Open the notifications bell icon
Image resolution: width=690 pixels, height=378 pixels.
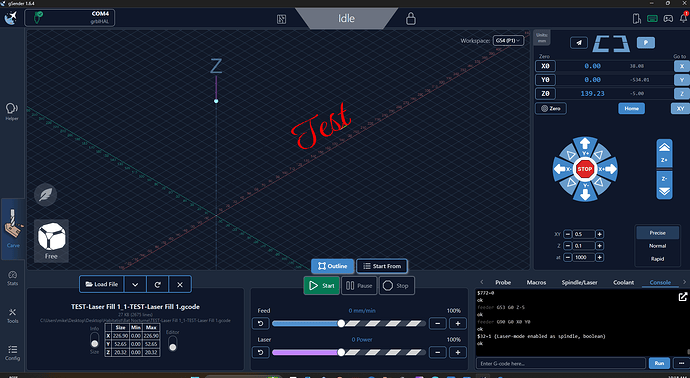click(x=684, y=18)
